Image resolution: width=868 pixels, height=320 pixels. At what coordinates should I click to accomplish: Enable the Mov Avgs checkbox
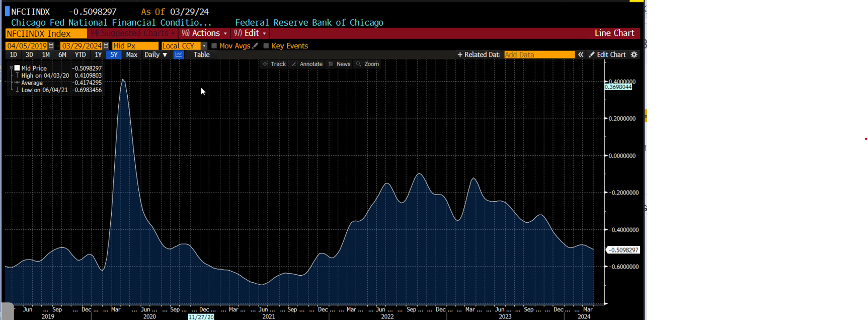tap(214, 46)
